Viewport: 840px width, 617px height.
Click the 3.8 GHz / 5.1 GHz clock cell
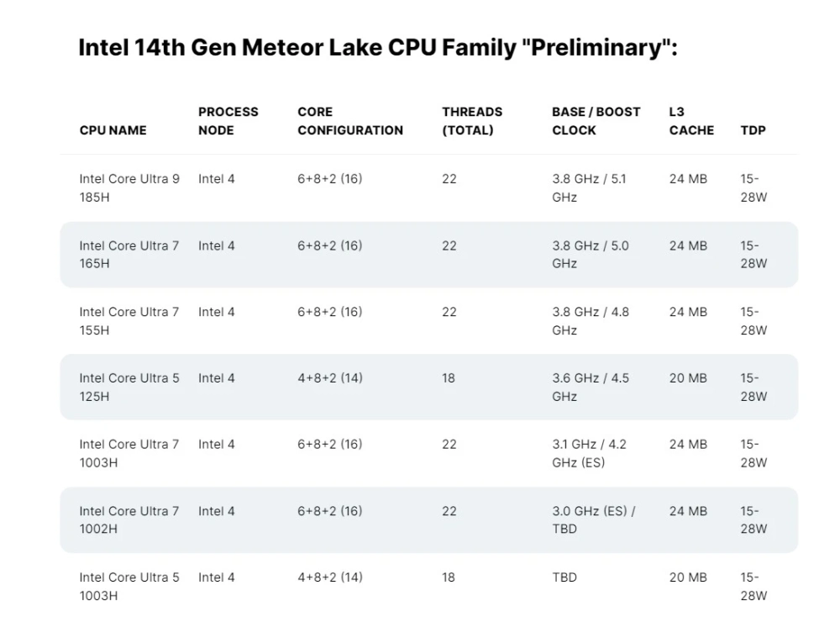589,187
